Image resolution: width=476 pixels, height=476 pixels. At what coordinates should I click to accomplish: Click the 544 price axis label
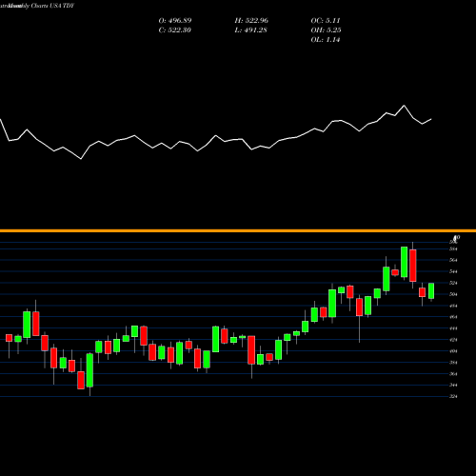453,271
